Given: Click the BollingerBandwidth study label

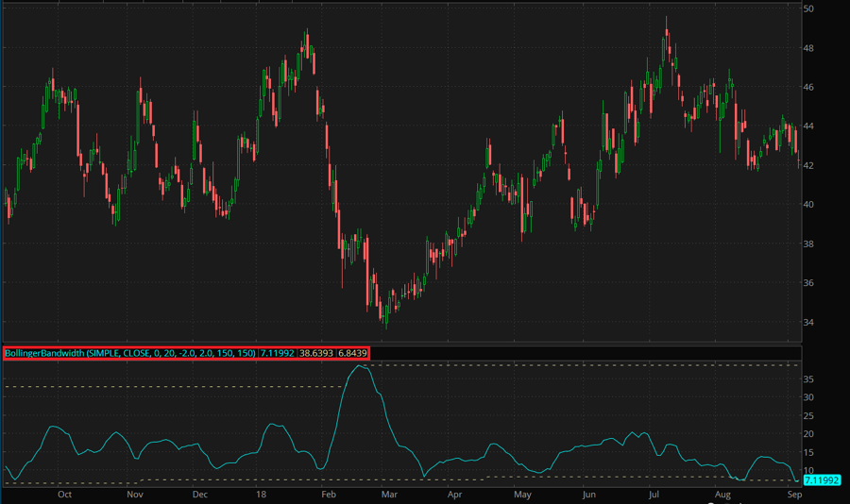Looking at the screenshot, I should (x=129, y=353).
